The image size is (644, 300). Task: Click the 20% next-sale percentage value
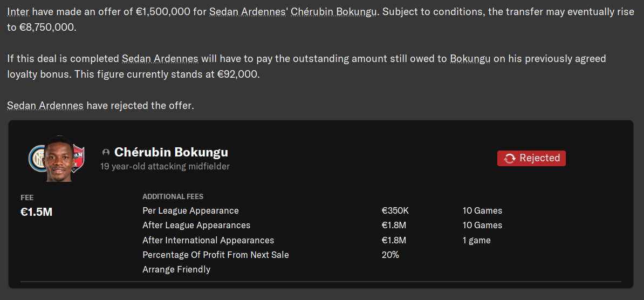(x=390, y=255)
